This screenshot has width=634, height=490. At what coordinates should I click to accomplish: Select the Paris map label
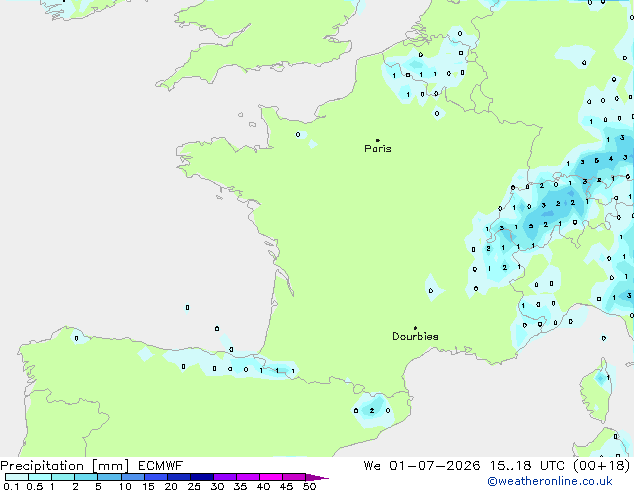[x=378, y=149]
